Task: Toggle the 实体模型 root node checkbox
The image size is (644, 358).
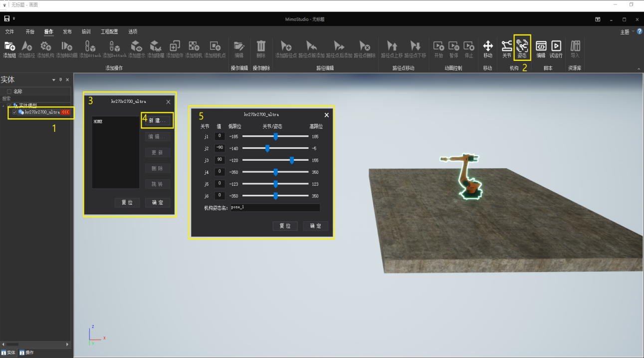Action: click(9, 105)
